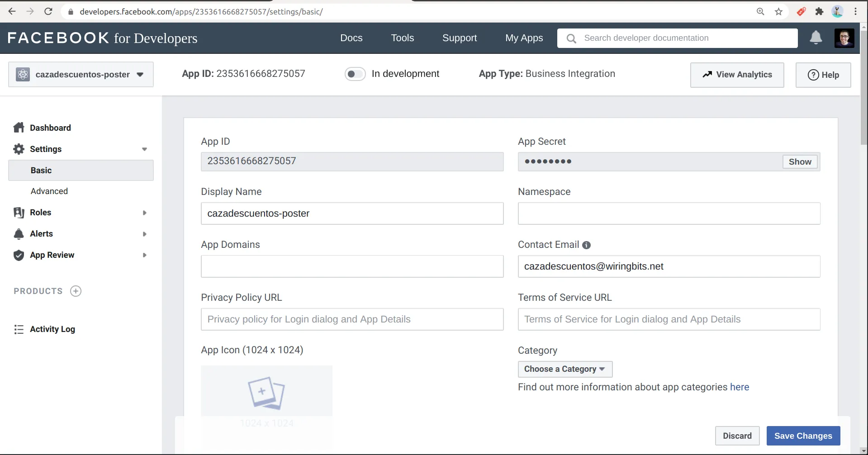Click the Discard button
868x455 pixels.
coord(737,436)
